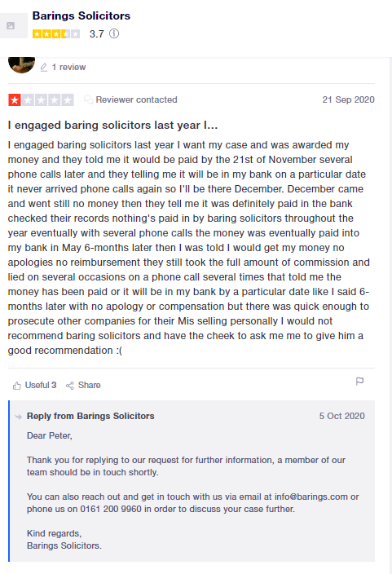The height and width of the screenshot is (574, 392).
Task: Share this review via Share button
Action: pyautogui.click(x=83, y=385)
